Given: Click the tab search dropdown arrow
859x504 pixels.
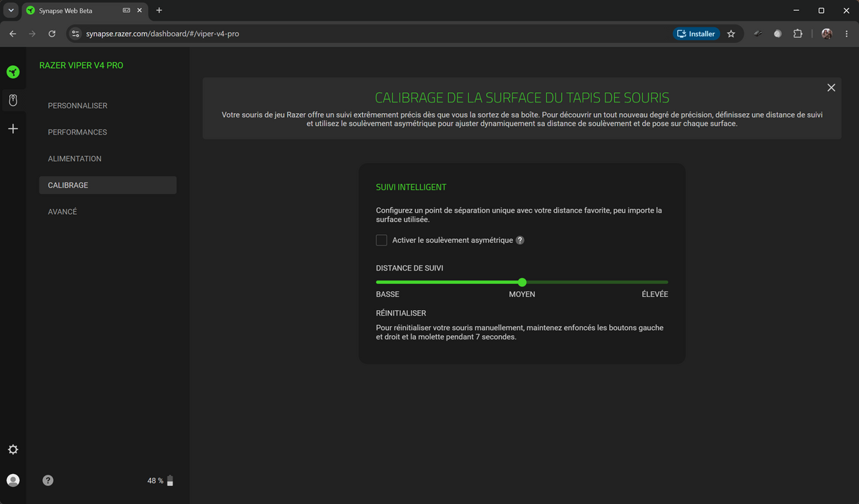Looking at the screenshot, I should (x=11, y=11).
